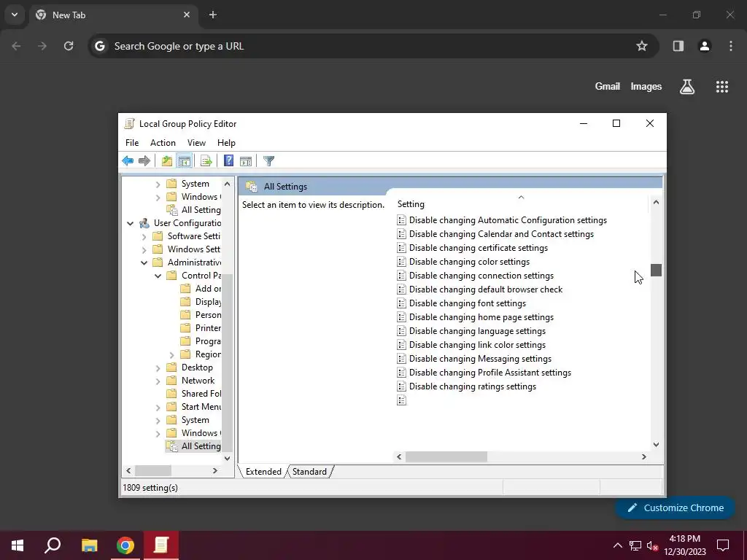Click settings list horizontal scrollbar thumb

pos(446,456)
